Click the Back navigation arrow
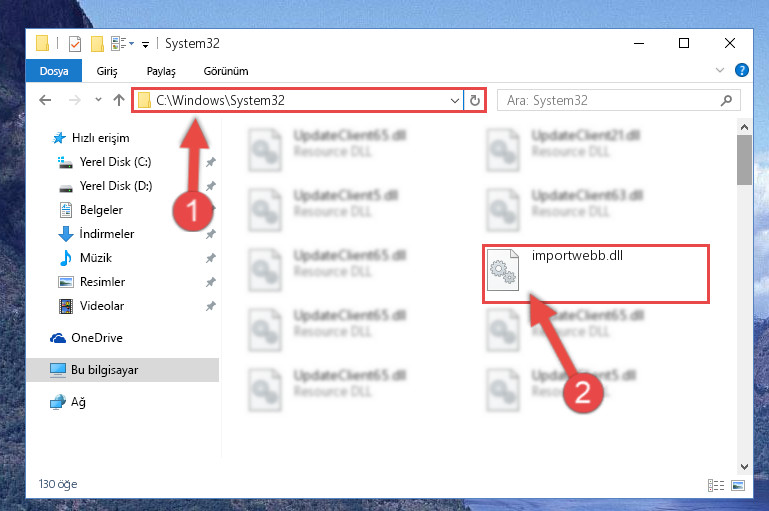Screen dimensions: 769x511 (45, 100)
